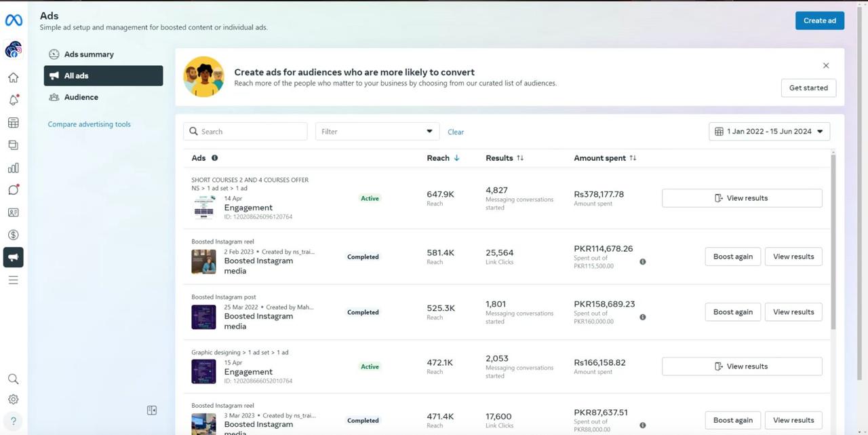Open Monetization dollar icon in sidebar

pyautogui.click(x=13, y=235)
